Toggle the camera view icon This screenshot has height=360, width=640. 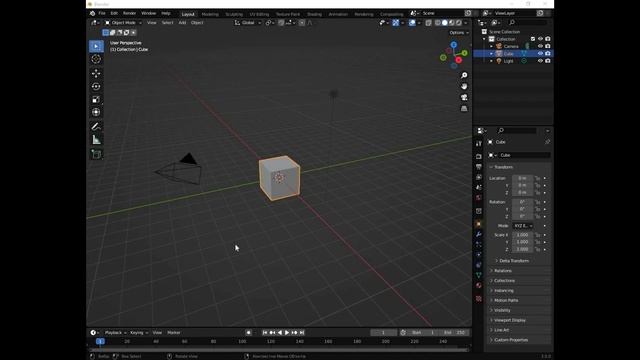pyautogui.click(x=464, y=98)
